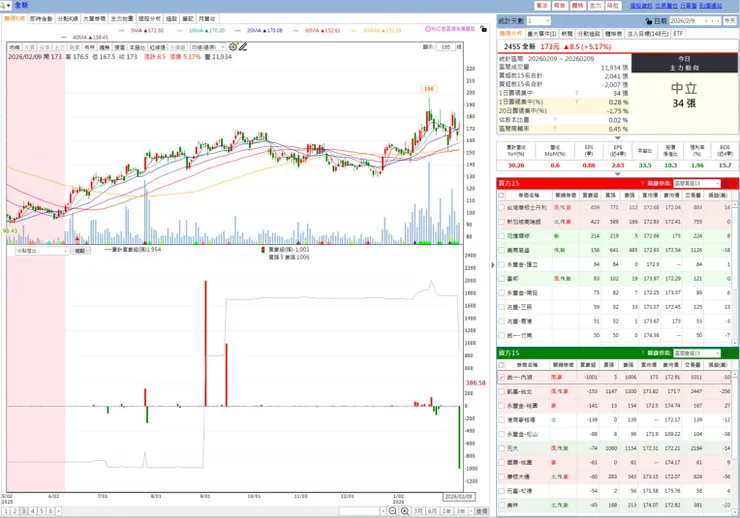Click the zoom in magnifier icon

click(405, 511)
